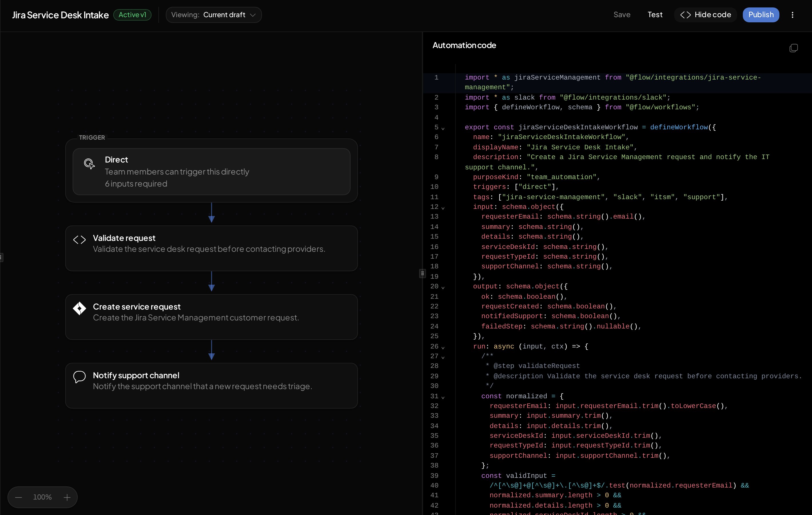Collapse the normalized object fold at line 31
The height and width of the screenshot is (515, 812).
click(443, 397)
